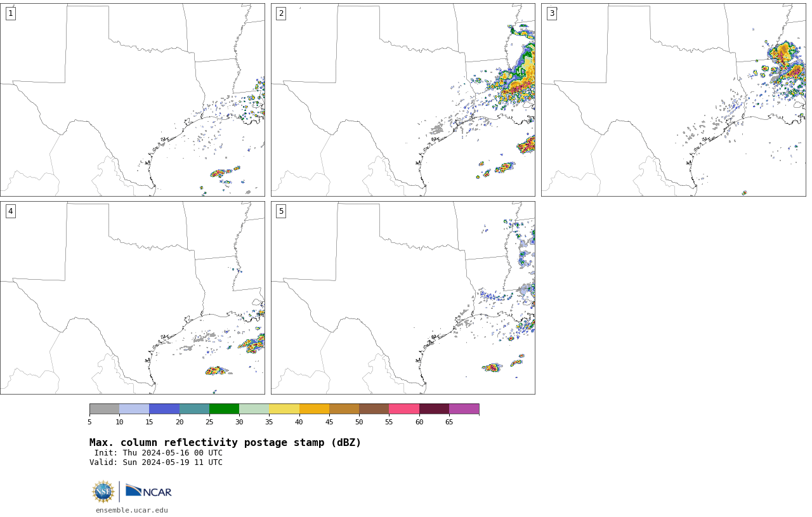The width and height of the screenshot is (812, 517).
Task: Click the gray 5-10 dBZ color swatch
Action: (104, 409)
